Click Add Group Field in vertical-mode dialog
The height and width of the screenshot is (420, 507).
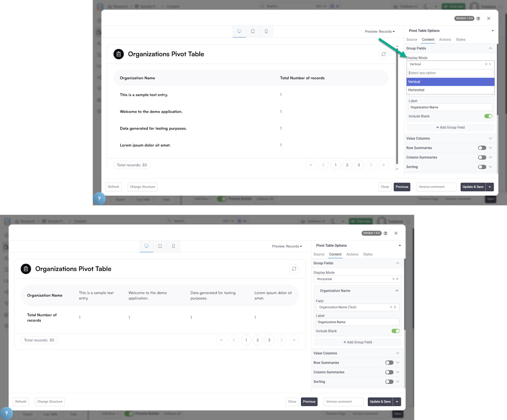[x=450, y=128]
